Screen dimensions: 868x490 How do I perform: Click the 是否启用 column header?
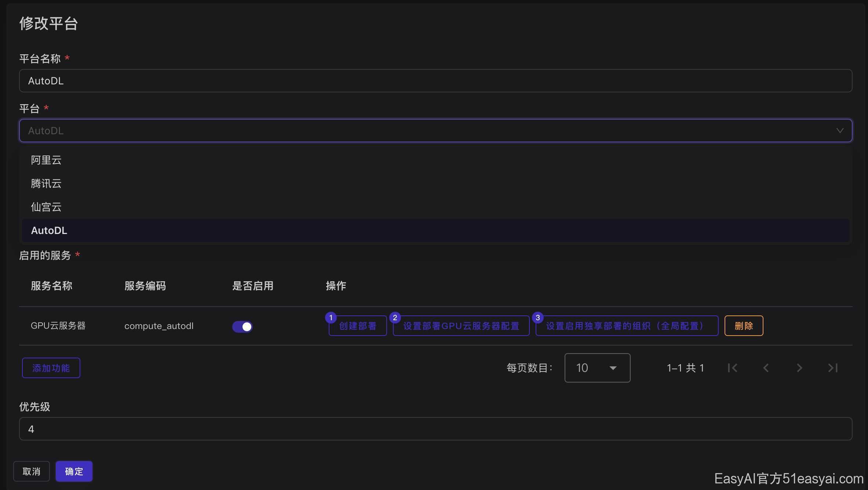[253, 286]
